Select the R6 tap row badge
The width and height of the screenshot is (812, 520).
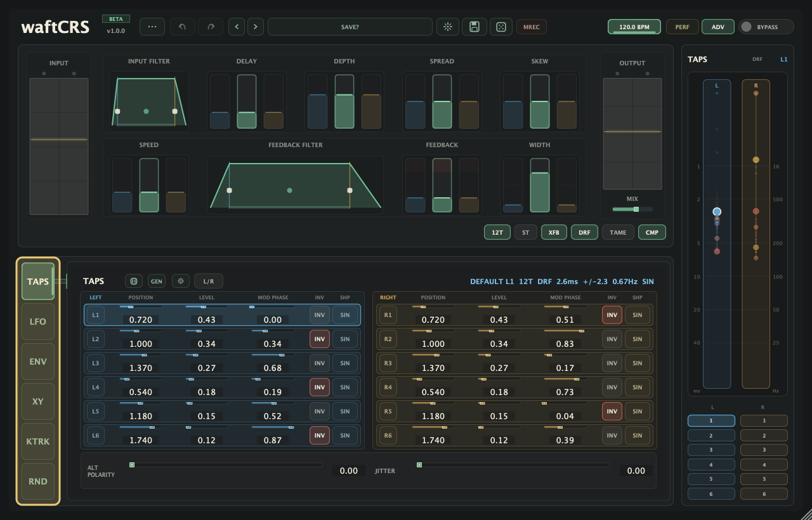pyautogui.click(x=388, y=436)
